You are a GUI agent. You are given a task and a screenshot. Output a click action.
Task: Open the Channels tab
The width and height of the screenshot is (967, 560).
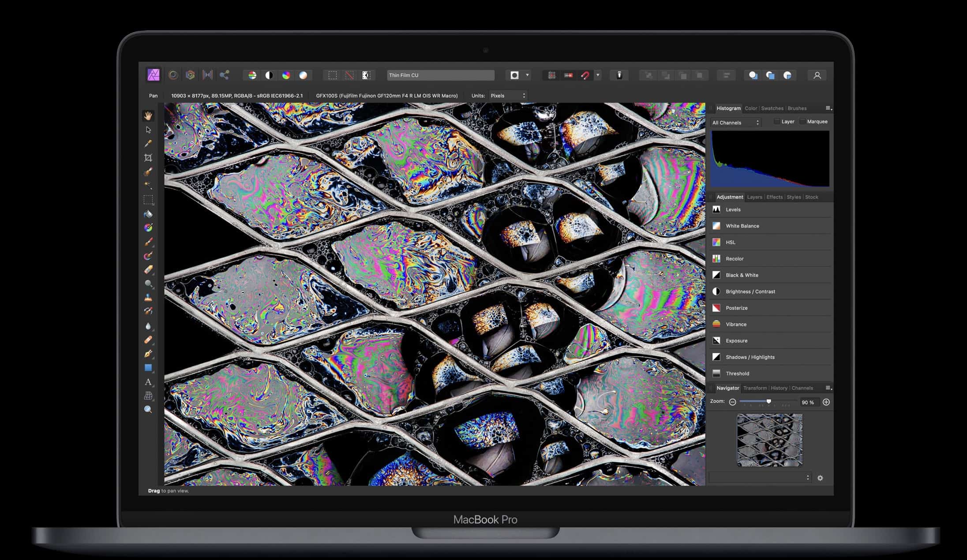pyautogui.click(x=802, y=388)
